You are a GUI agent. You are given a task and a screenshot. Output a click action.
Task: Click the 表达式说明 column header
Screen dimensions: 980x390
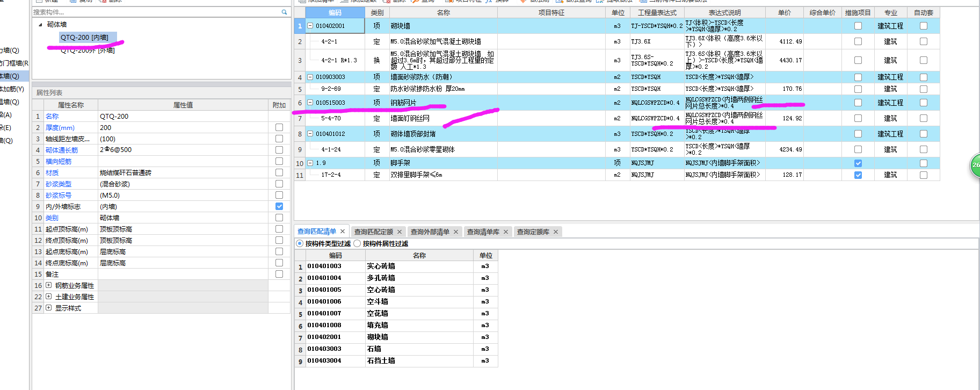pos(725,12)
